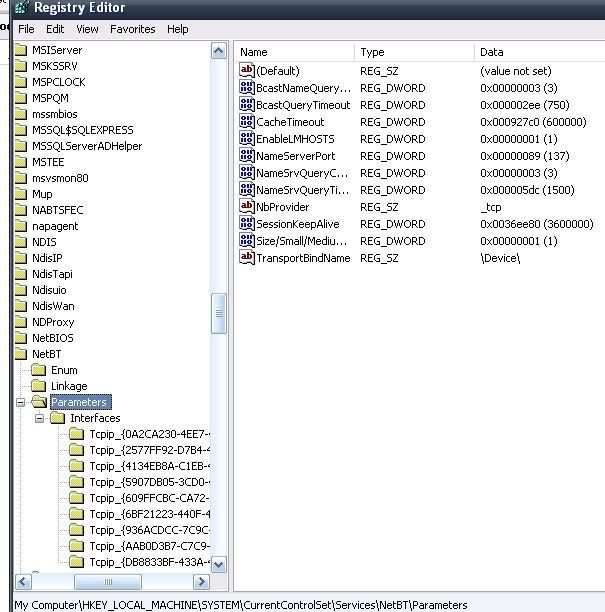Select the Tcpip_{609FFCBC-CA72 key
This screenshot has height=612, width=605.
click(x=149, y=498)
